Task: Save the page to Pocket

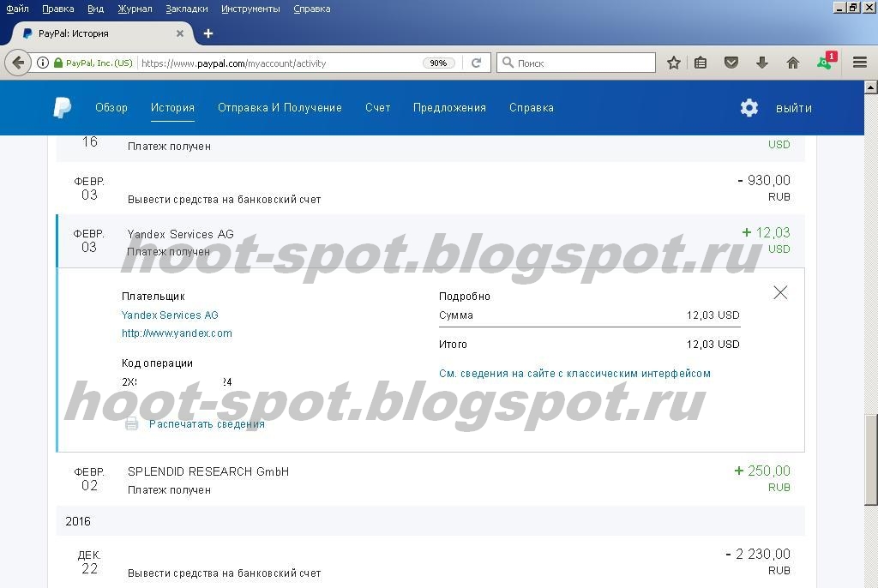Action: pyautogui.click(x=731, y=63)
